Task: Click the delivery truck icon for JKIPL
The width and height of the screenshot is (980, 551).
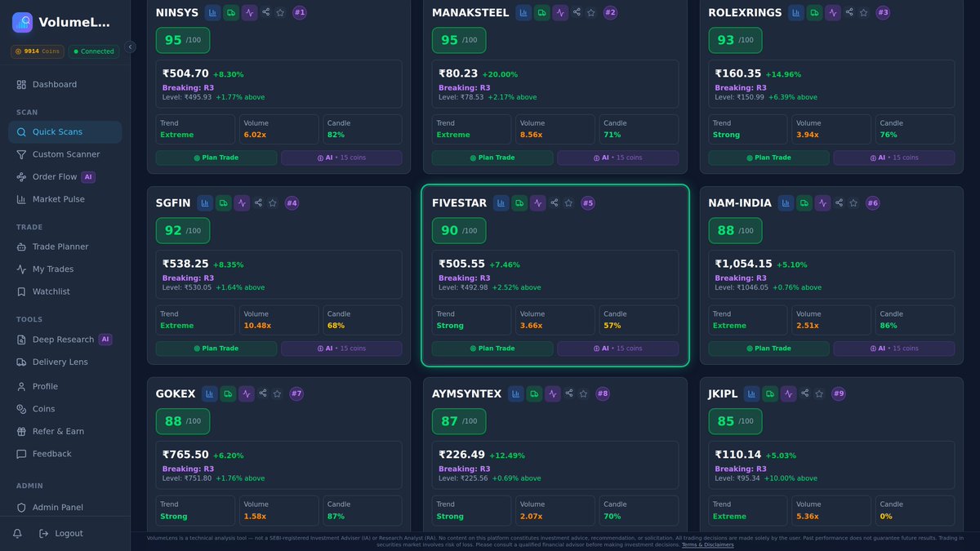Action: pos(770,393)
